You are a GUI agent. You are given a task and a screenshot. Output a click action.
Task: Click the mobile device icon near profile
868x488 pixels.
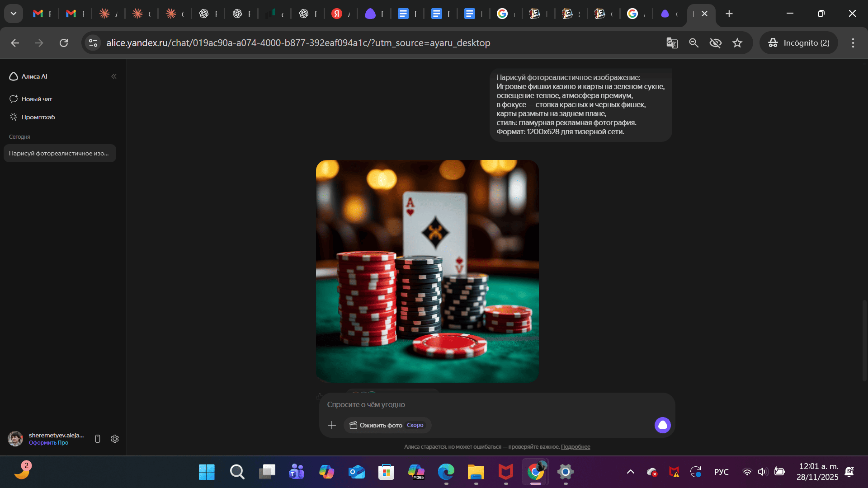pyautogui.click(x=98, y=439)
